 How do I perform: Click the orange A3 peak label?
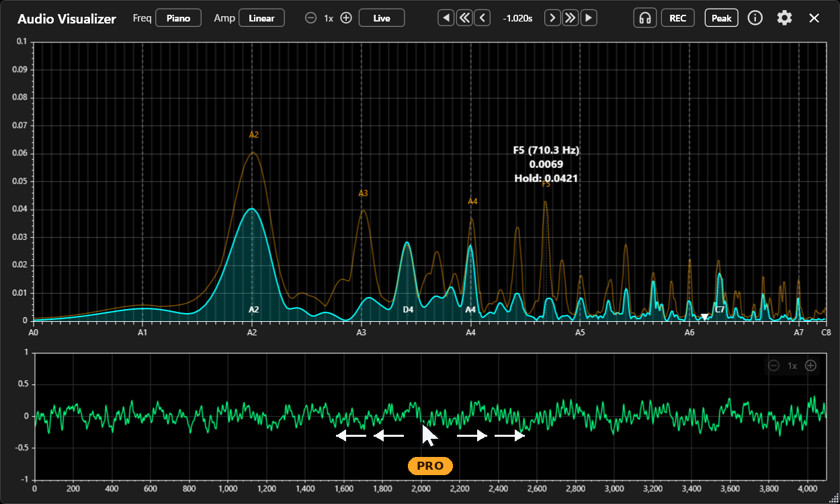pos(364,194)
